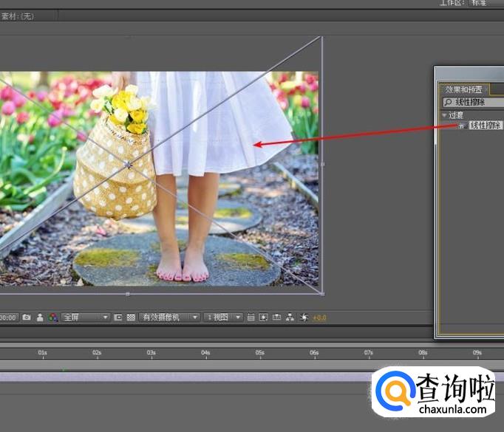This screenshot has height=432, width=504.
Task: Click the reset exposure aperture icon
Action: (304, 318)
